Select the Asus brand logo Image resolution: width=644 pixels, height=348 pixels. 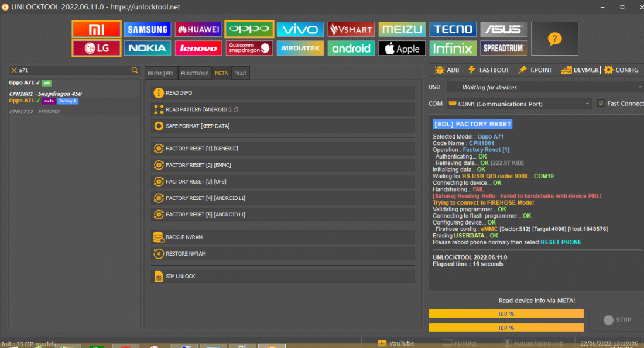point(504,29)
